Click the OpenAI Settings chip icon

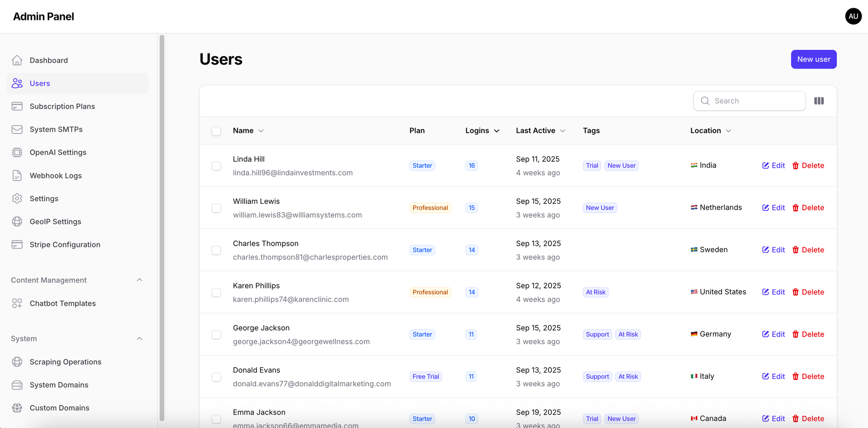point(17,153)
